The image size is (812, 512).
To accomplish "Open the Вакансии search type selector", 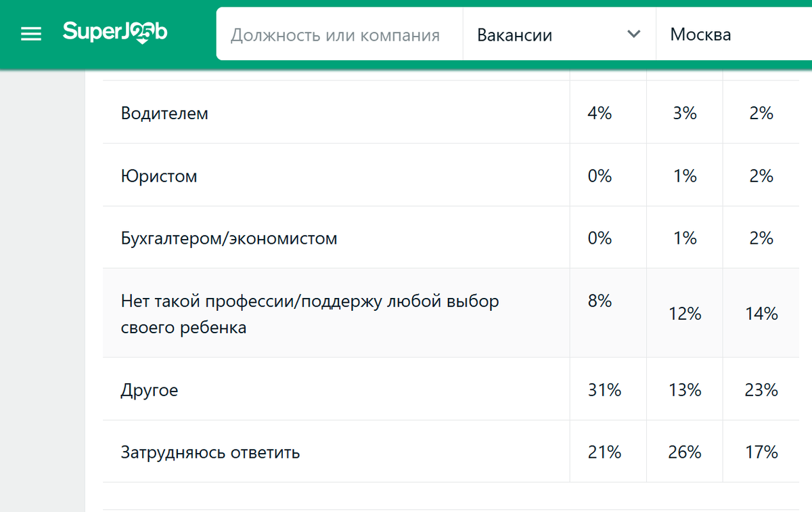I will coord(558,35).
